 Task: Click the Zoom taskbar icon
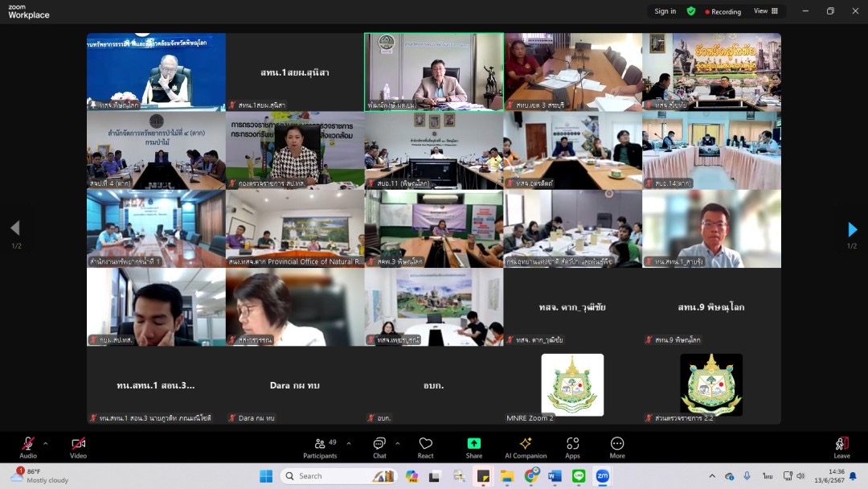pos(602,476)
